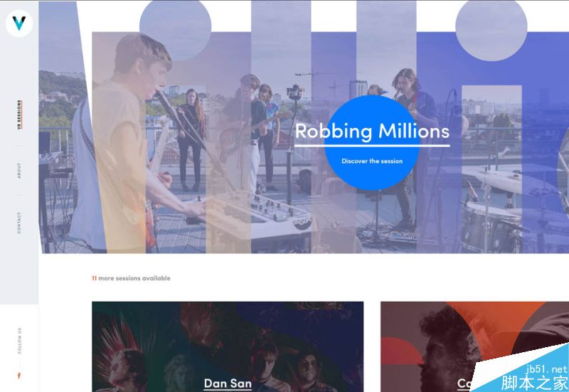The width and height of the screenshot is (569, 392).
Task: Click the 11 more sessions available text
Action: (x=131, y=278)
